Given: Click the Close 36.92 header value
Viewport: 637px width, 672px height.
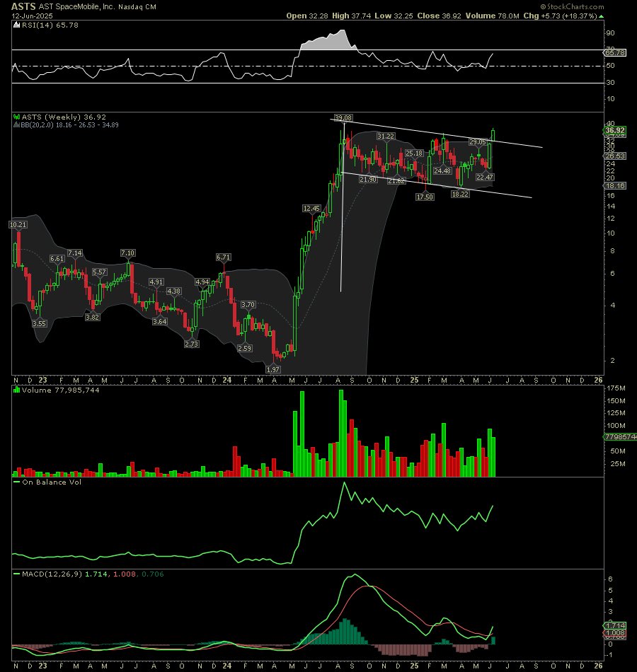Looking at the screenshot, I should pyautogui.click(x=440, y=16).
